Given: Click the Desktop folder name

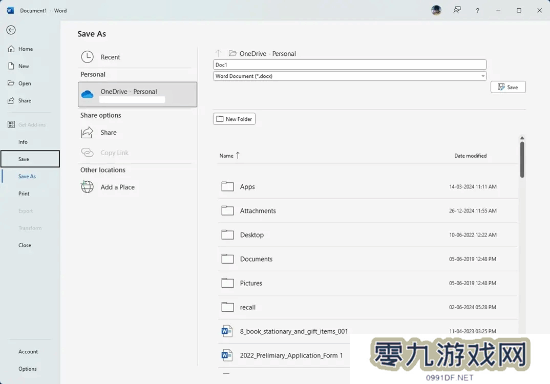Looking at the screenshot, I should coord(252,235).
